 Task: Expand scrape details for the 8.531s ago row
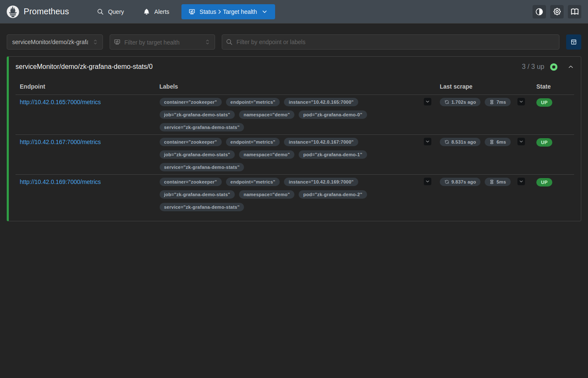pyautogui.click(x=521, y=142)
